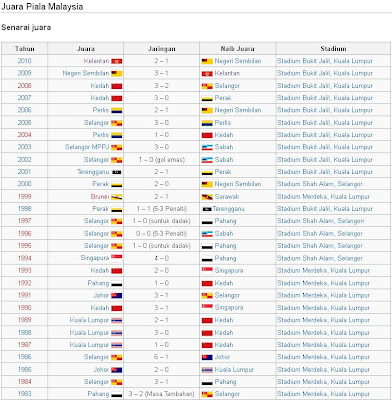The image size is (392, 400).
Task: Click the Singapura flag in the 1994 Juara cell
Action: (117, 258)
